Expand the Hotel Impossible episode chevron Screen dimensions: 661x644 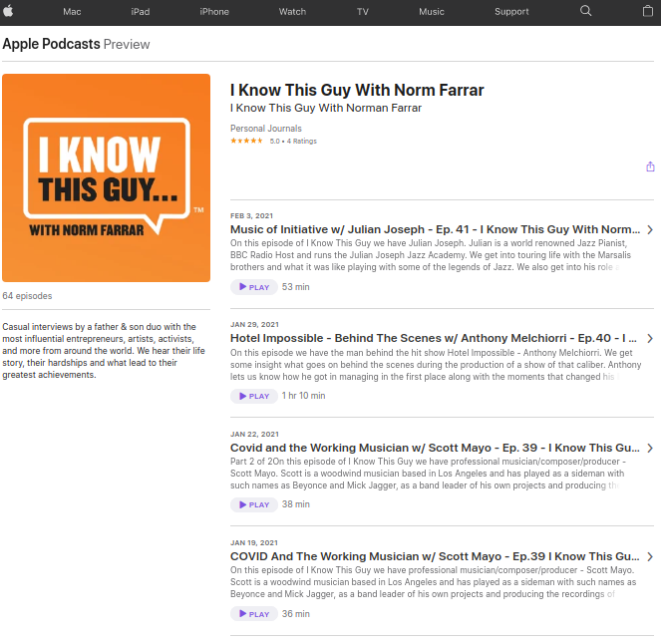(650, 339)
